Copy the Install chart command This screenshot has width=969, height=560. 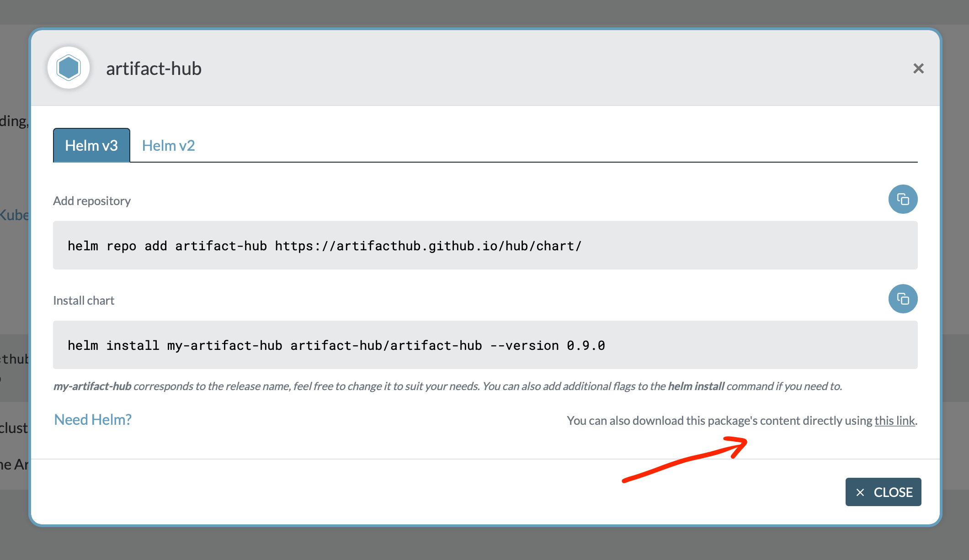[903, 299]
